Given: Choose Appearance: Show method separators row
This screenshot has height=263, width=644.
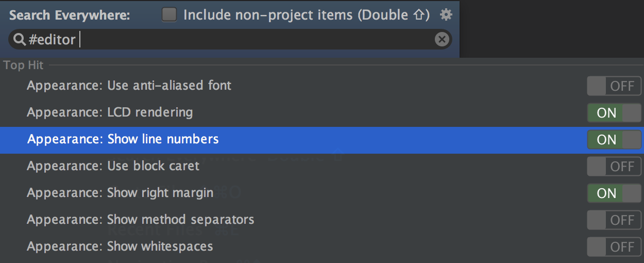Looking at the screenshot, I should pyautogui.click(x=140, y=220).
